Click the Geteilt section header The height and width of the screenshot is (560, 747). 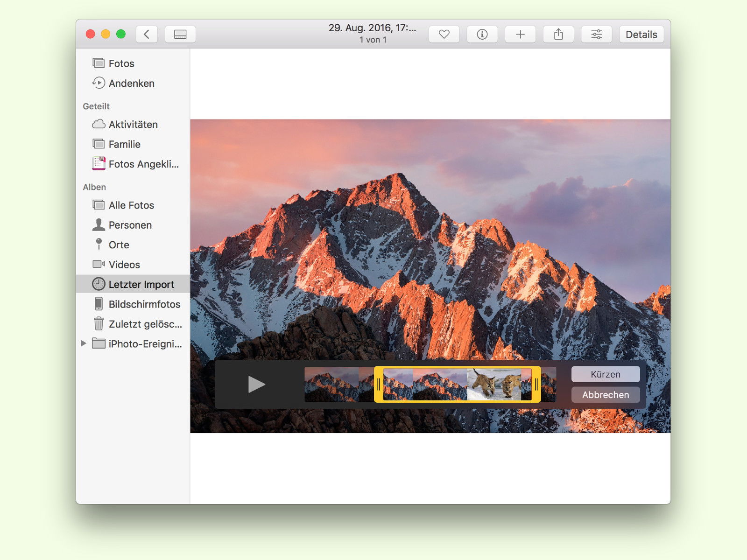point(96,106)
